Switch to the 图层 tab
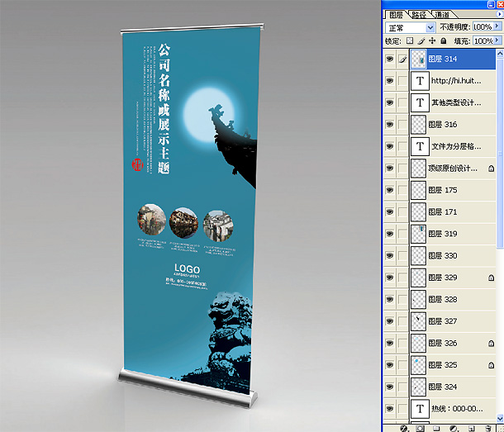 396,15
